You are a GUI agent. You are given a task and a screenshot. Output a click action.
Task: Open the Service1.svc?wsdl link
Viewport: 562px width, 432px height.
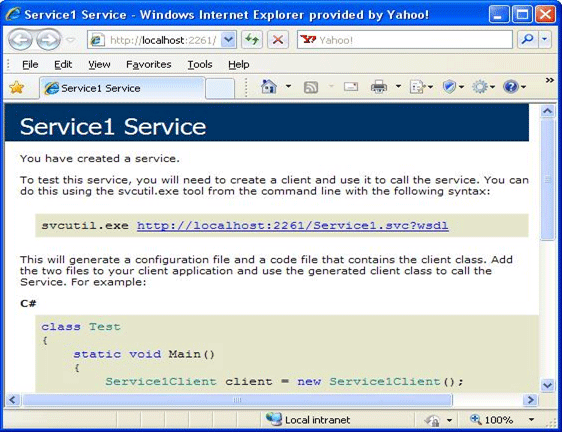pos(292,226)
